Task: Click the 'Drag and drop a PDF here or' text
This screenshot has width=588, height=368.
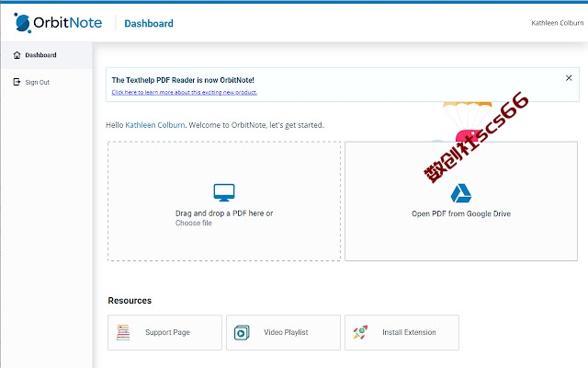Action: coord(224,213)
